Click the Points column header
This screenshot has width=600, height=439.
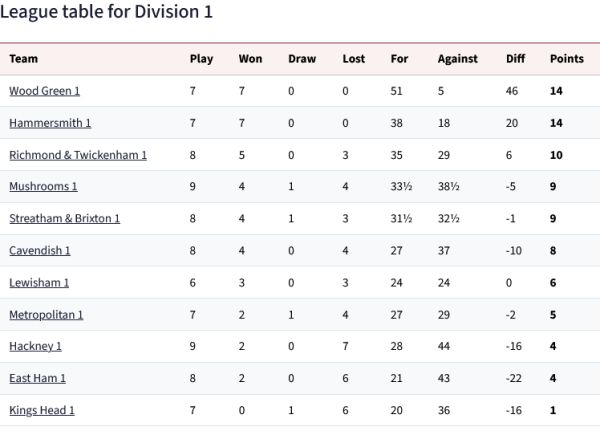tap(567, 59)
